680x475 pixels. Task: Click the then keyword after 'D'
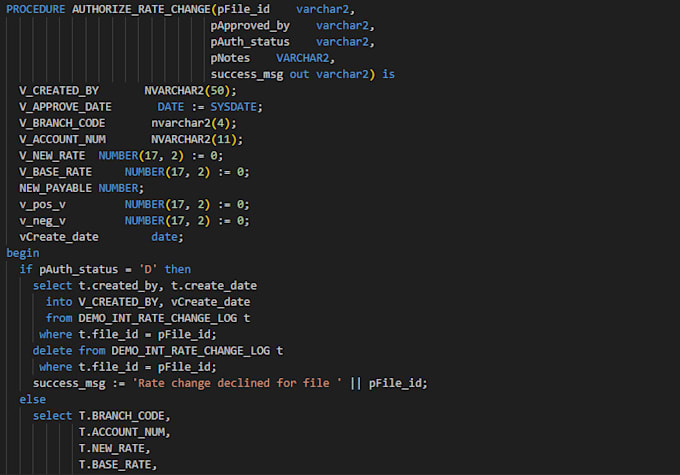point(177,269)
